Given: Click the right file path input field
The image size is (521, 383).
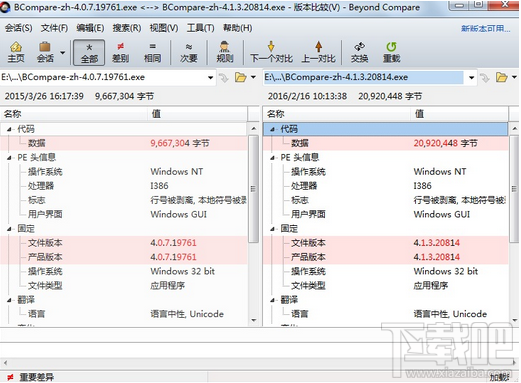Looking at the screenshot, I should pos(363,77).
